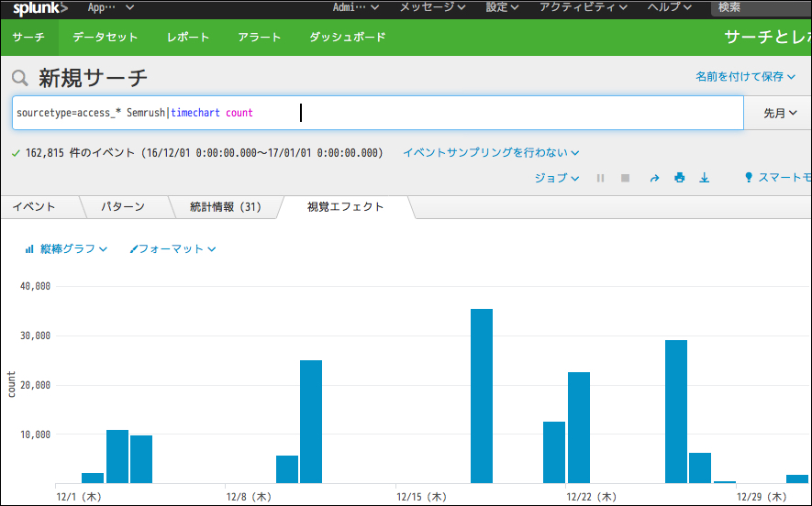Expand the 先月 time range picker

(x=779, y=113)
